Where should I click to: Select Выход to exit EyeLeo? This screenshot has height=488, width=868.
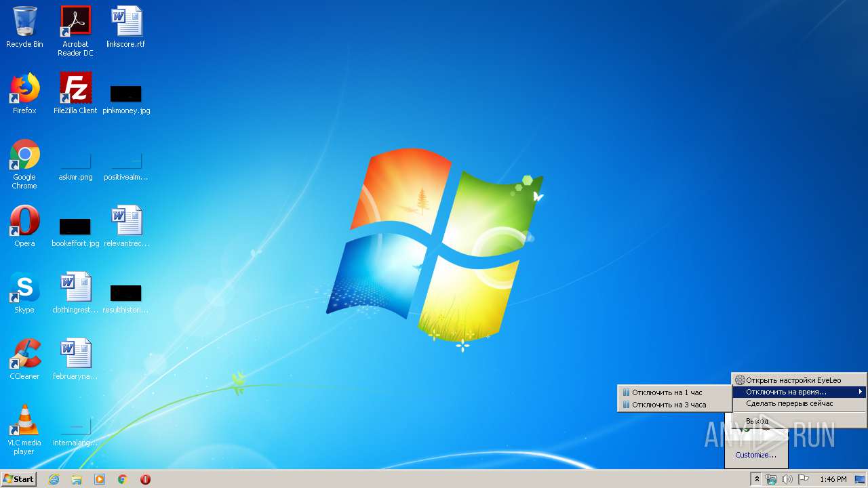point(799,421)
